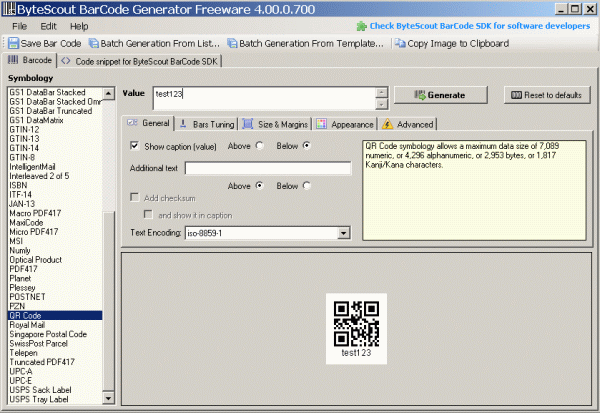Click the Batch Generation From List icon

coord(93,43)
